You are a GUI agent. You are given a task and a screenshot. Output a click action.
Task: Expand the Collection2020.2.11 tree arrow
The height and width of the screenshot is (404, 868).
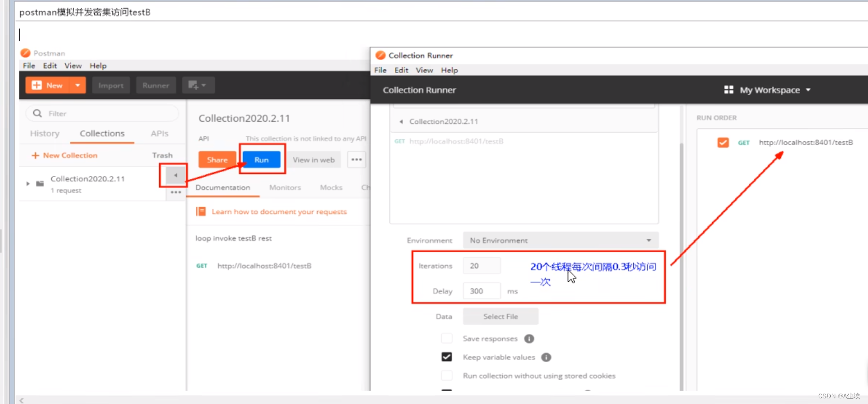pyautogui.click(x=28, y=183)
